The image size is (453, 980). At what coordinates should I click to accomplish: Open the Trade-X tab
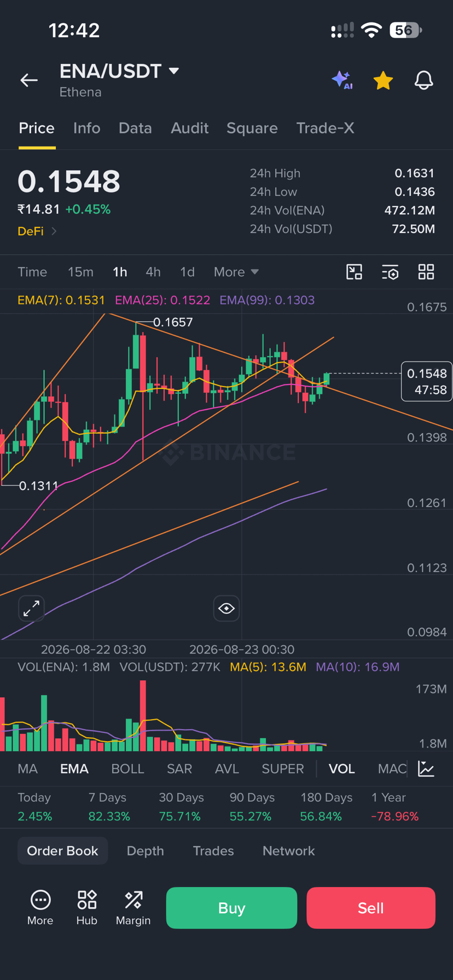coord(325,128)
